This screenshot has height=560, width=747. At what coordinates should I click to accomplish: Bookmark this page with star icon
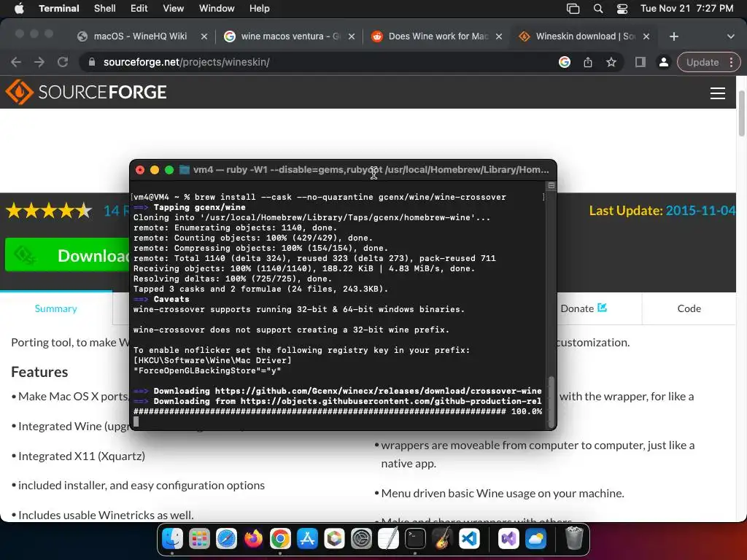611,62
